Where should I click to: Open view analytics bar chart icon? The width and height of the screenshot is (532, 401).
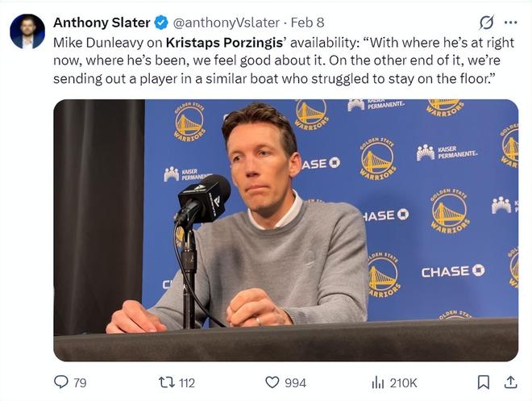[377, 382]
